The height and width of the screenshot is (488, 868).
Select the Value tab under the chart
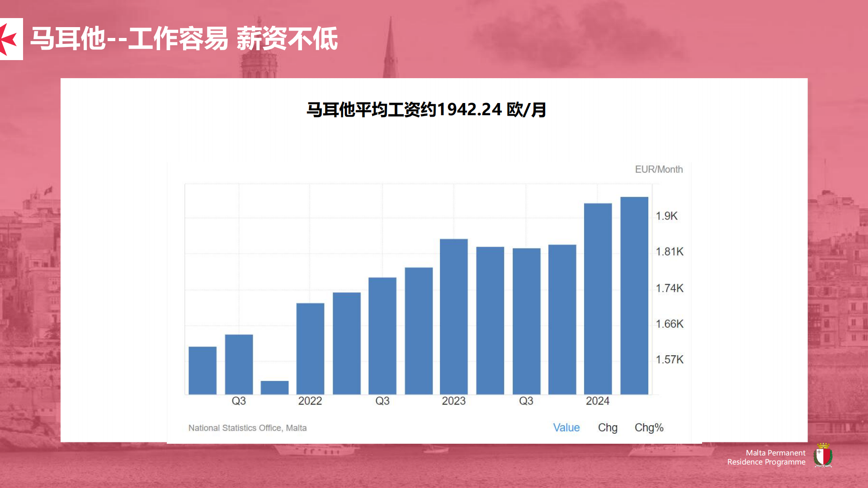click(566, 427)
